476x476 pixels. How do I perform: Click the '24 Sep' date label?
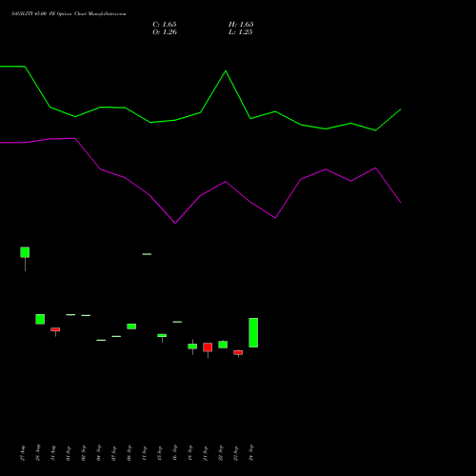[251, 453]
